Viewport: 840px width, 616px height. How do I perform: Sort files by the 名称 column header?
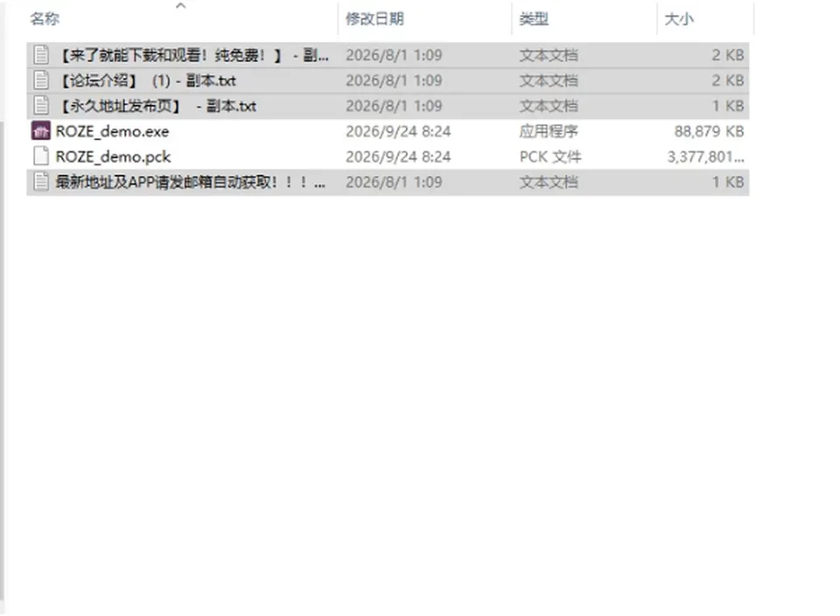tap(45, 18)
